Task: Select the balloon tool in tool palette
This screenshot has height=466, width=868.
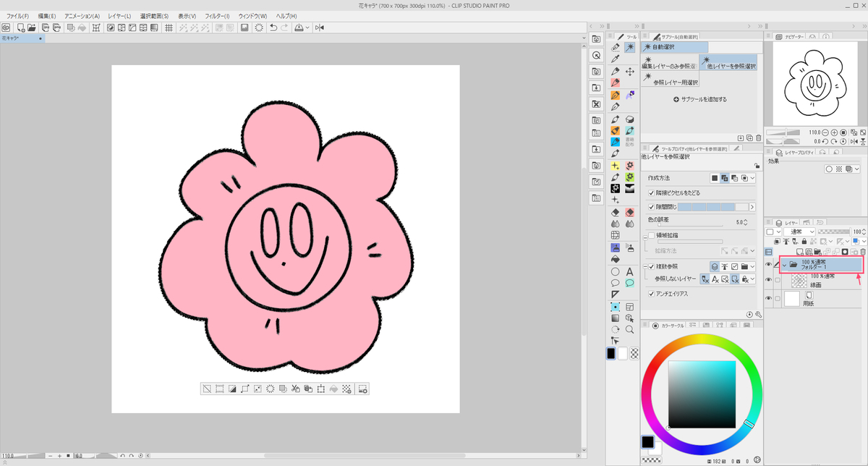Action: tap(615, 283)
